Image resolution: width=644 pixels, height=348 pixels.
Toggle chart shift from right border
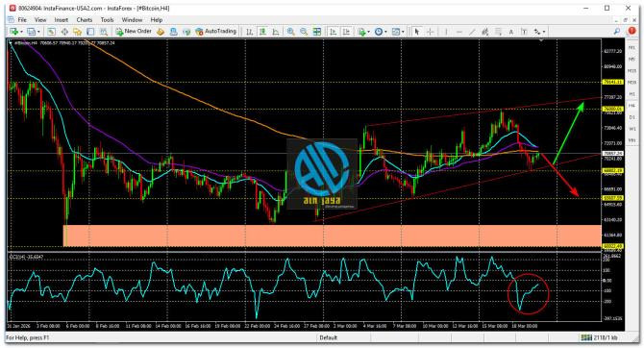[x=346, y=32]
